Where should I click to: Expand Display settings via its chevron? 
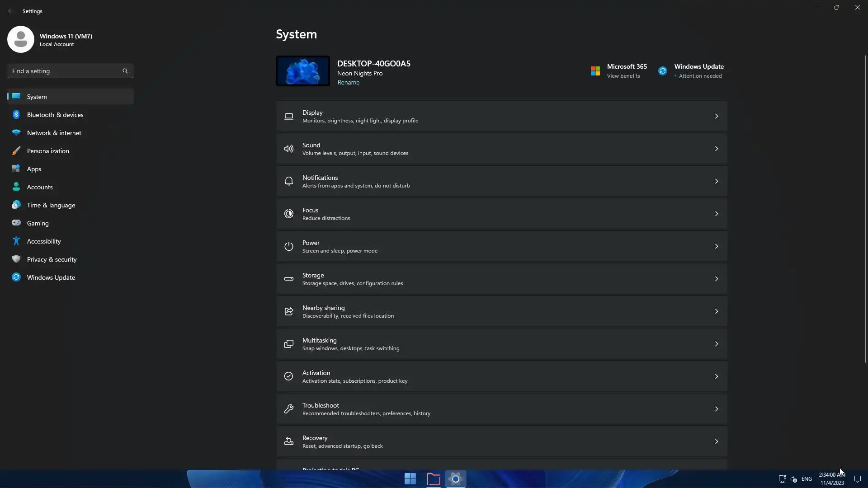(716, 116)
